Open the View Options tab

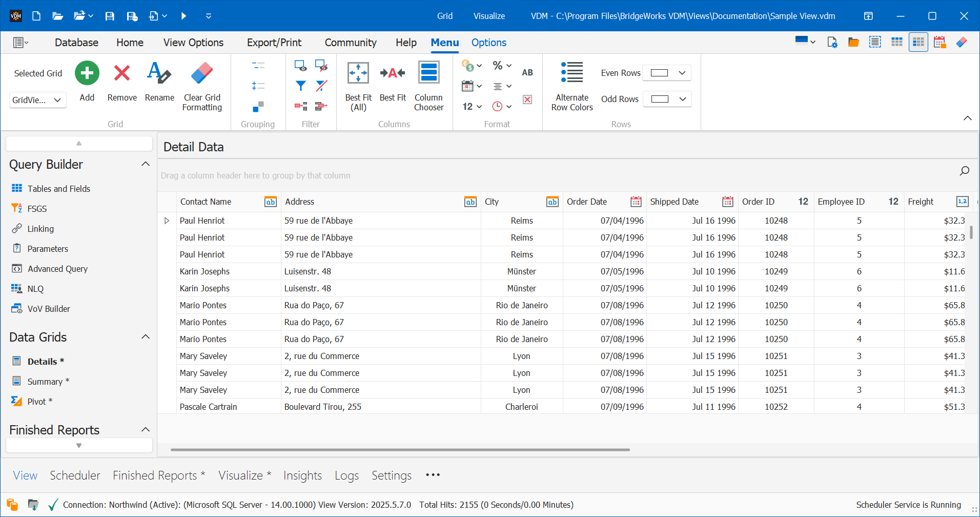(193, 43)
